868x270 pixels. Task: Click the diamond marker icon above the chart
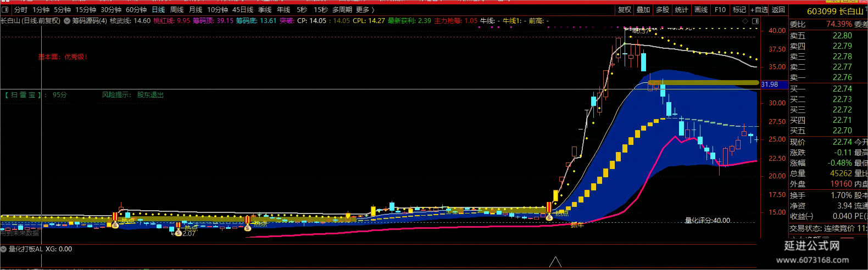(x=745, y=21)
